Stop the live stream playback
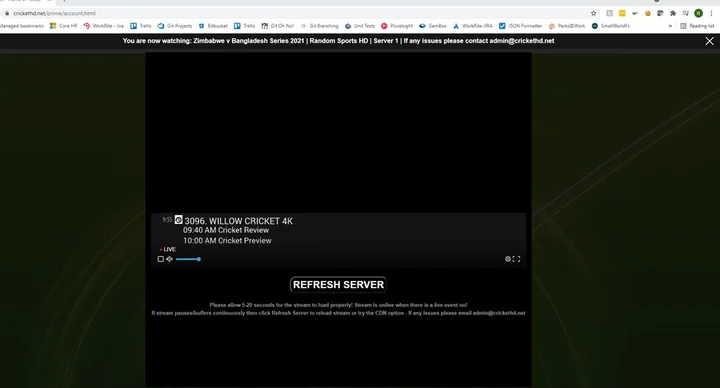Viewport: 720px width, 388px height. 161,259
